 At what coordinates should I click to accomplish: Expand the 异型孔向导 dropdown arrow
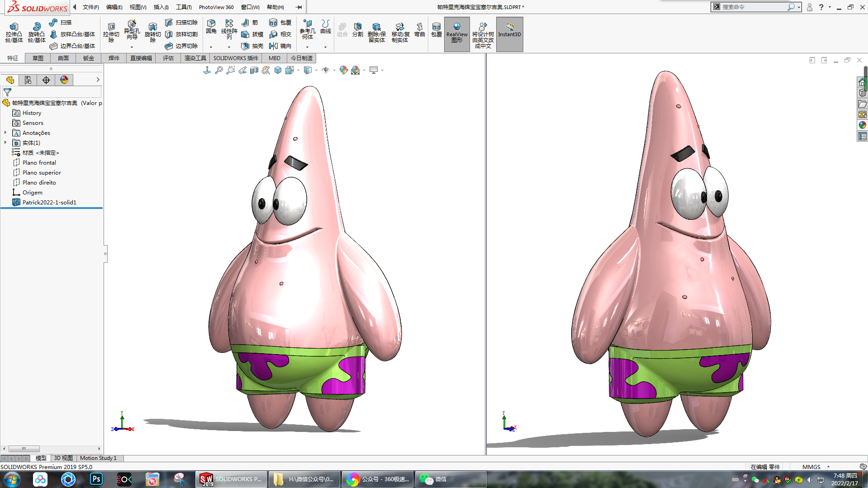132,47
